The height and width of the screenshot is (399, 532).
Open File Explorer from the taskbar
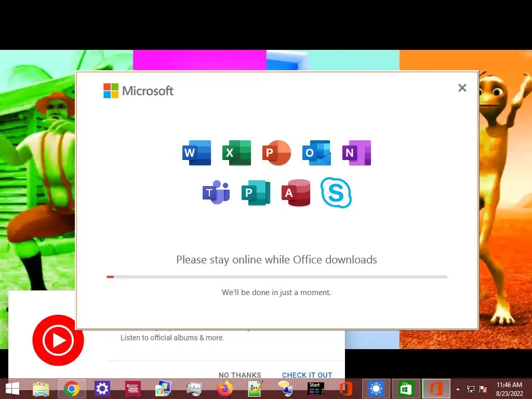41,389
